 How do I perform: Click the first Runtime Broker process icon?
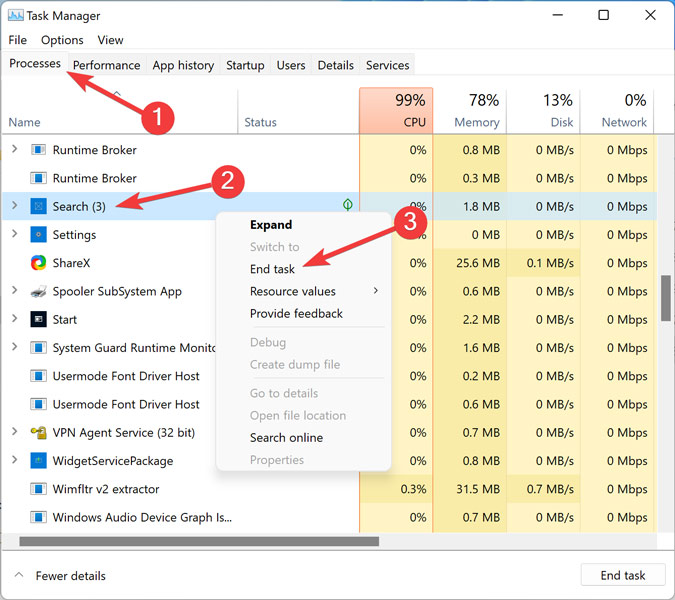pyautogui.click(x=38, y=150)
